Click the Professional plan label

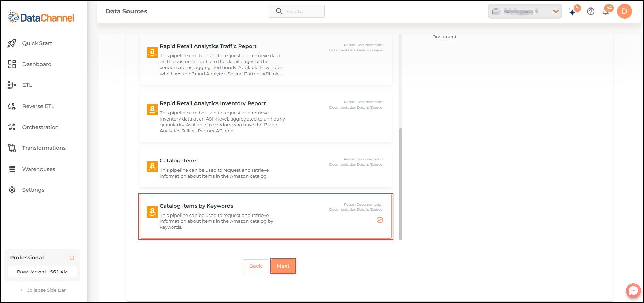(27, 258)
